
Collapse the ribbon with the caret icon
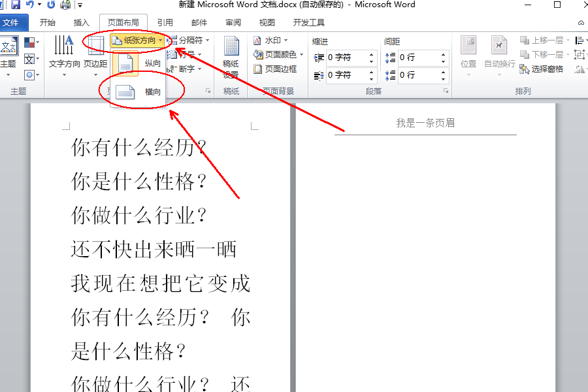tap(581, 23)
